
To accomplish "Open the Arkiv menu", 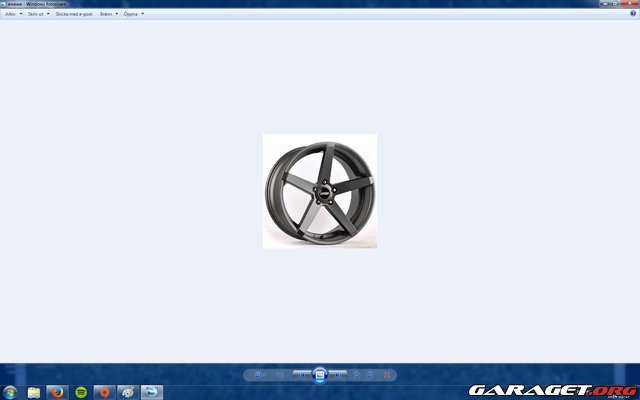I will [x=10, y=14].
